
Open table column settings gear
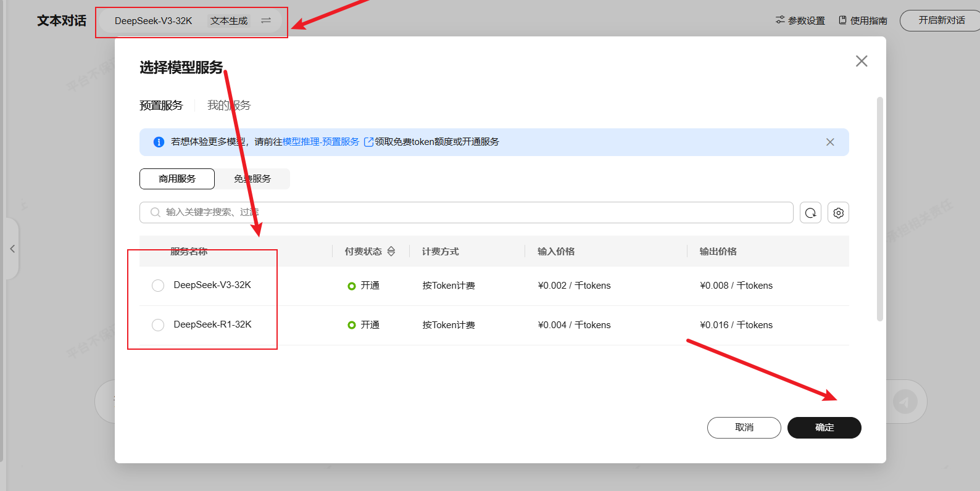(x=838, y=213)
